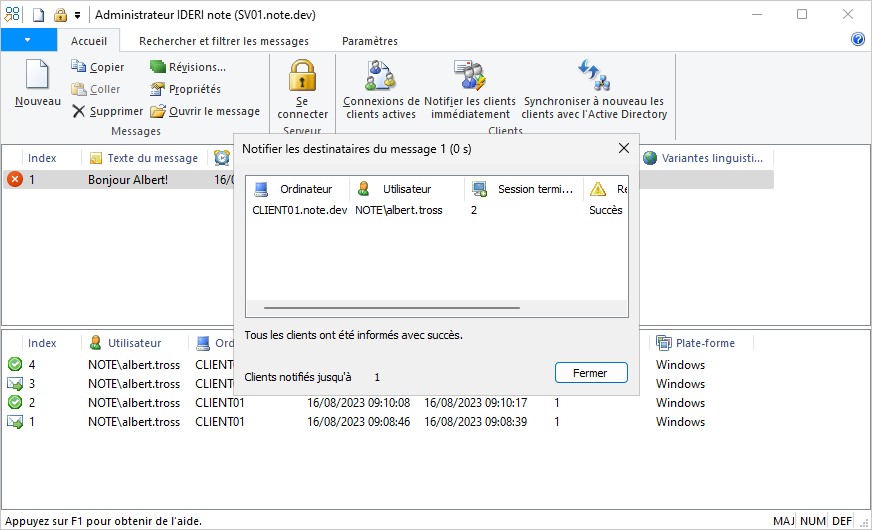Open message Propriétés

185,89
